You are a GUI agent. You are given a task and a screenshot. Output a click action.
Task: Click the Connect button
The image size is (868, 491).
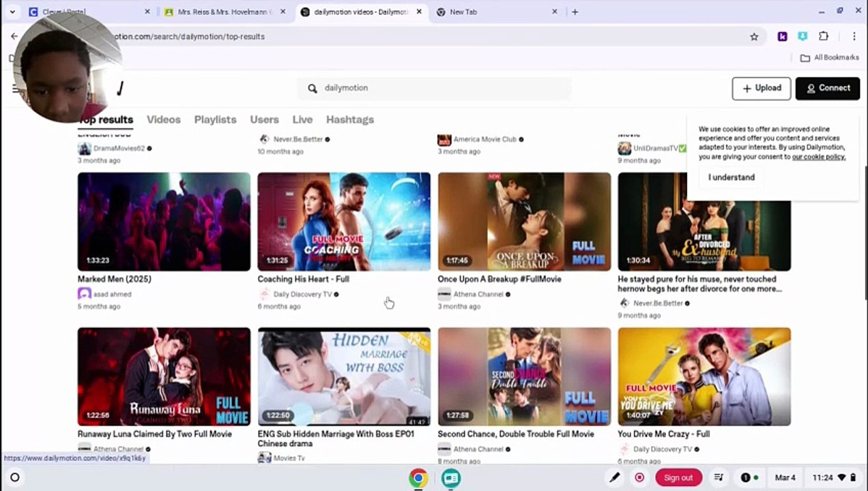click(x=828, y=89)
